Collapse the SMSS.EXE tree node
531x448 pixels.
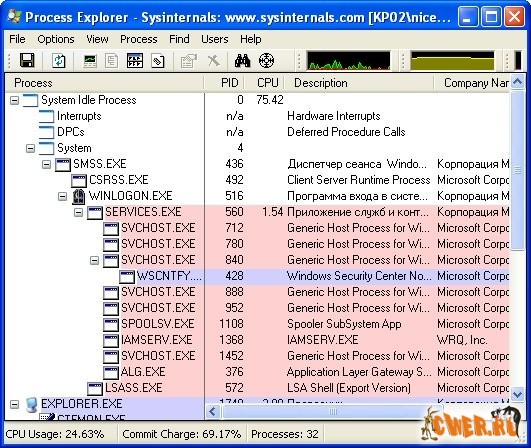pos(46,165)
